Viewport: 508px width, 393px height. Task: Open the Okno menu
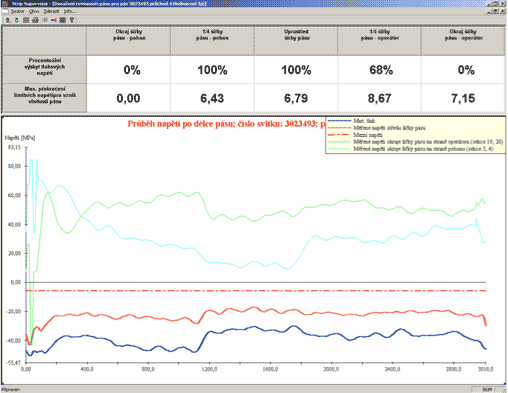tap(34, 11)
